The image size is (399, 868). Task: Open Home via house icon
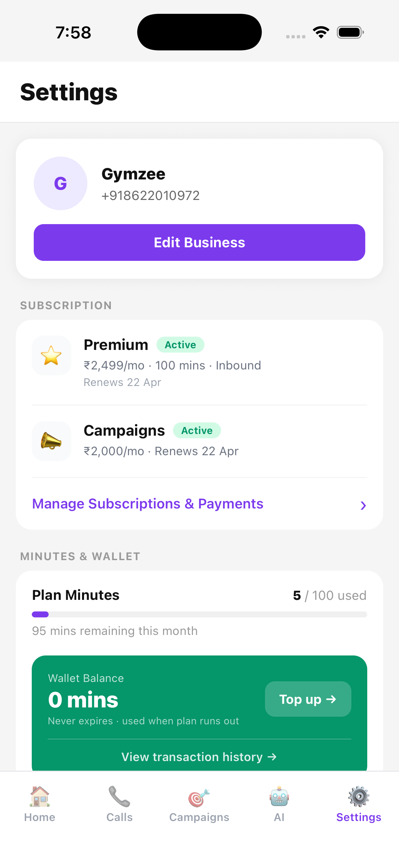(x=40, y=796)
